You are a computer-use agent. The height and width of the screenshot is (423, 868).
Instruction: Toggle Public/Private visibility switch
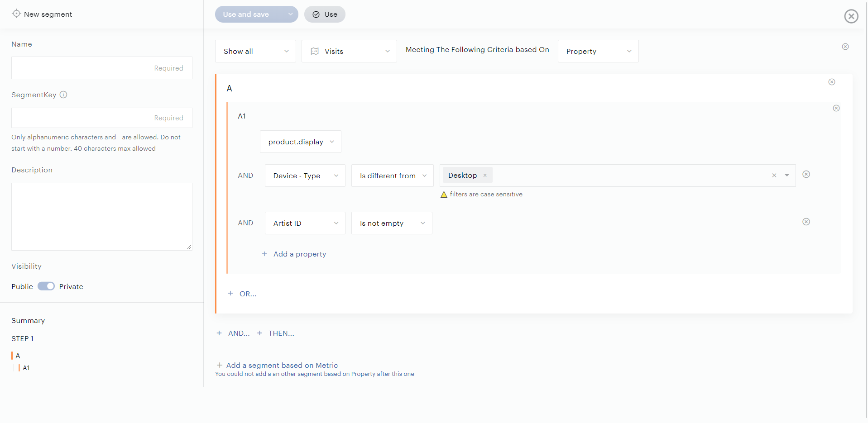tap(46, 286)
